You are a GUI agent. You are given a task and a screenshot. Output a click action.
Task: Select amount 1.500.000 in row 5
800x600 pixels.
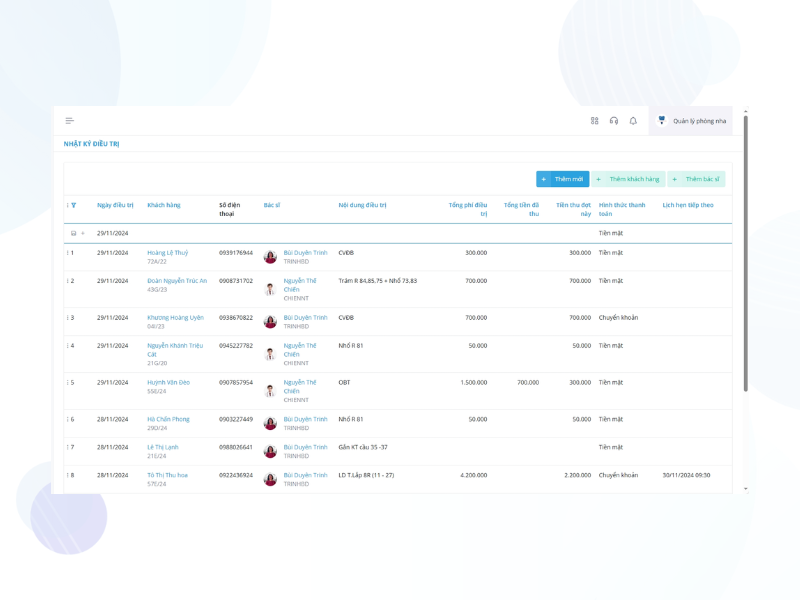click(x=473, y=382)
